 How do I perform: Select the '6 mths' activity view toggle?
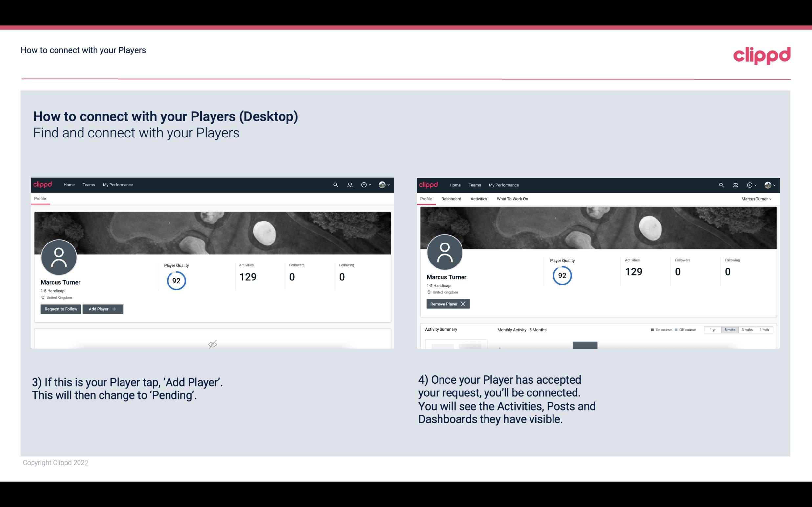(x=730, y=329)
